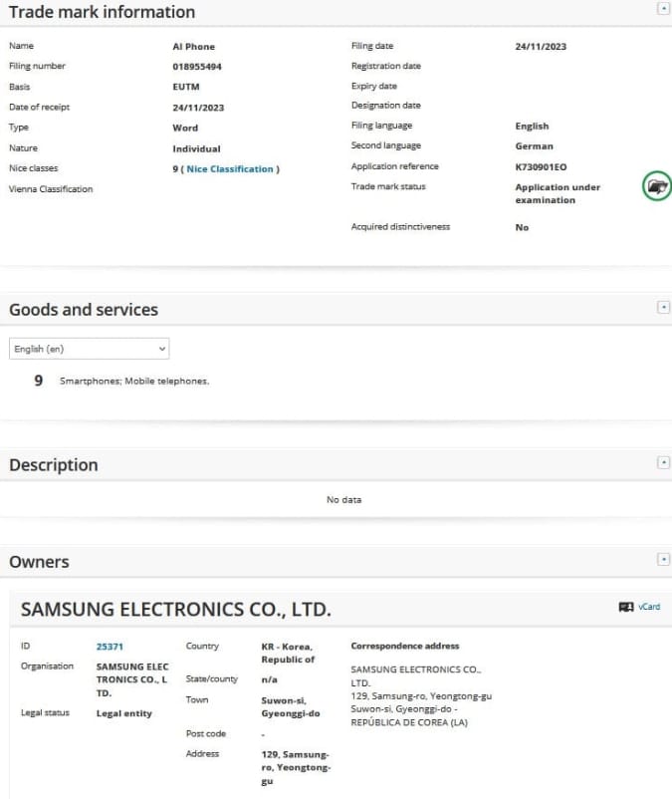Select the address value 129, Samsung-ro
This screenshot has height=799, width=672.
(x=296, y=767)
